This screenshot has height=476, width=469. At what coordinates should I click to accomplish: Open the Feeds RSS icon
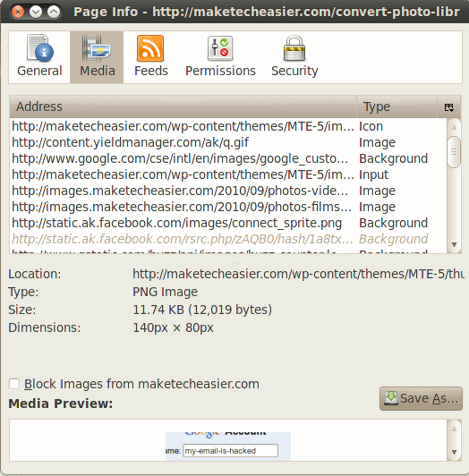tap(150, 48)
